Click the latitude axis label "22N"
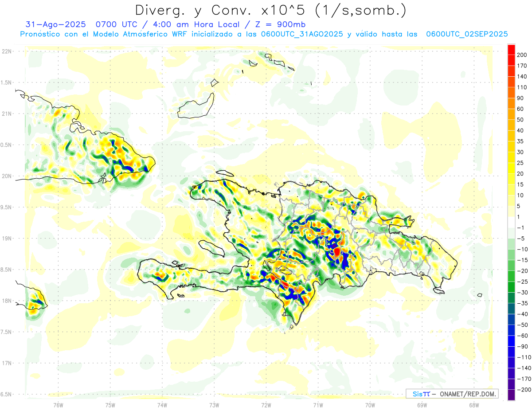This screenshot has width=532, height=411. [7, 51]
